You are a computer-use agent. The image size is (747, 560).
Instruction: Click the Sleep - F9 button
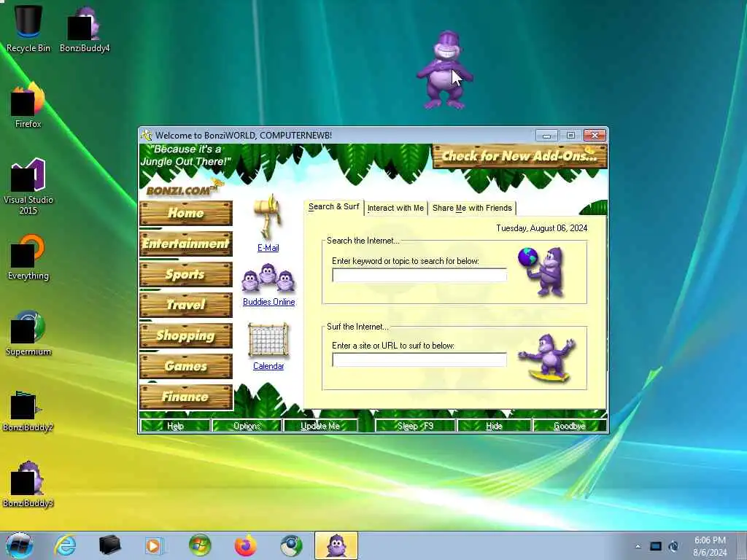click(x=415, y=426)
